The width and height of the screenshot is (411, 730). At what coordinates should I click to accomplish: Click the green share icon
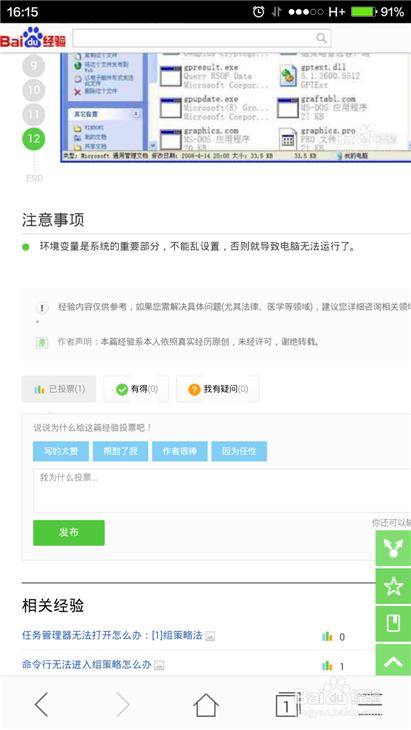[x=393, y=548]
